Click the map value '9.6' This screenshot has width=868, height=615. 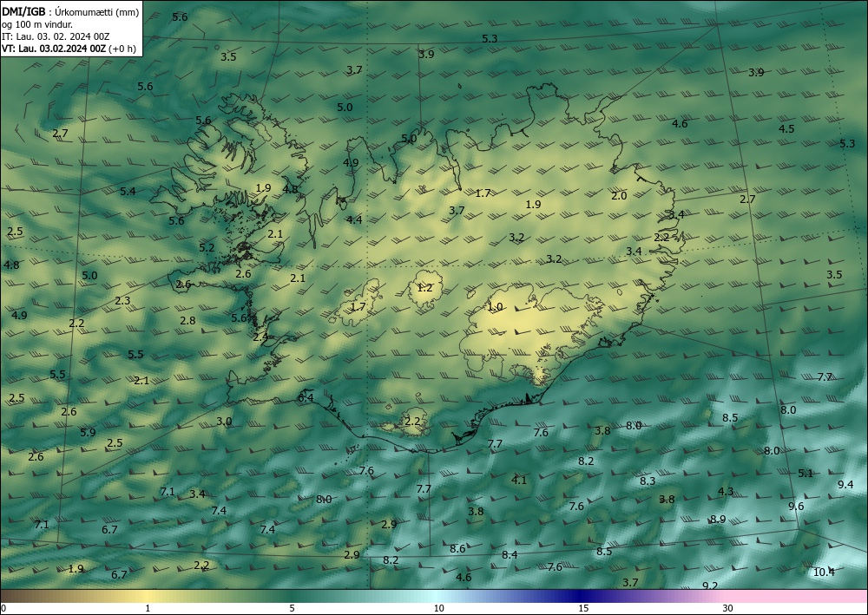click(796, 506)
